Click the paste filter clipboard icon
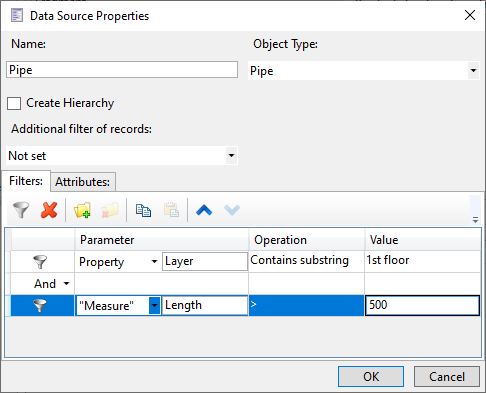Image resolution: width=486 pixels, height=393 pixels. pos(171,210)
